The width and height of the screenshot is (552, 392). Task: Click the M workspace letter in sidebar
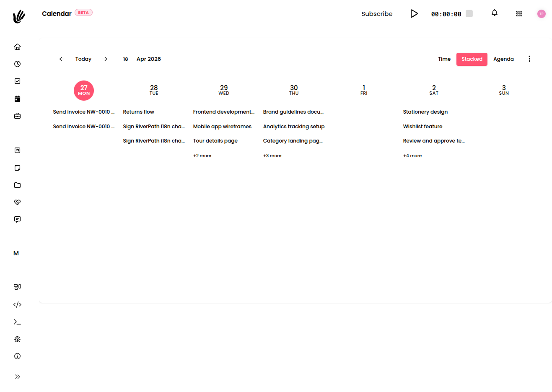click(16, 253)
